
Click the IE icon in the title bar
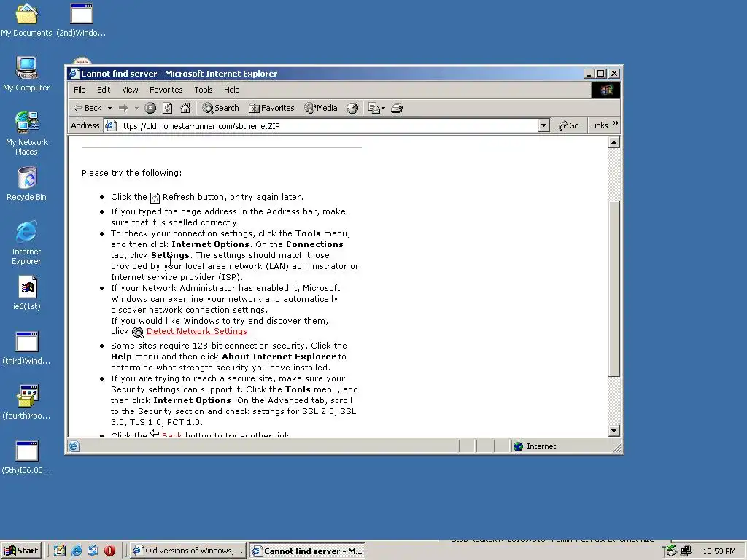[74, 74]
